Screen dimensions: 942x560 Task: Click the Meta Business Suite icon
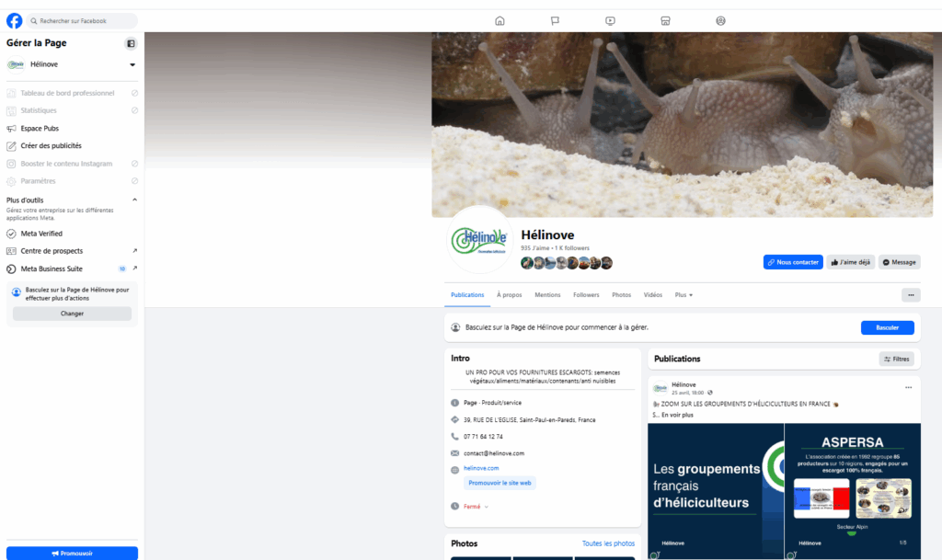point(11,269)
